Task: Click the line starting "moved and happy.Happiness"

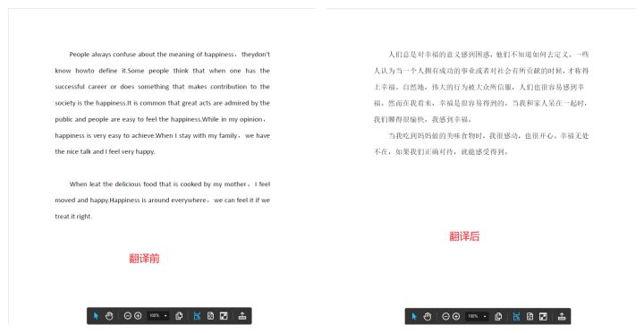Action: tap(162, 201)
